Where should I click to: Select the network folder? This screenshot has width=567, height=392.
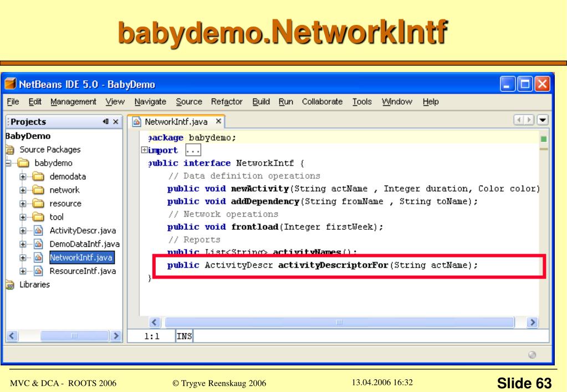64,190
